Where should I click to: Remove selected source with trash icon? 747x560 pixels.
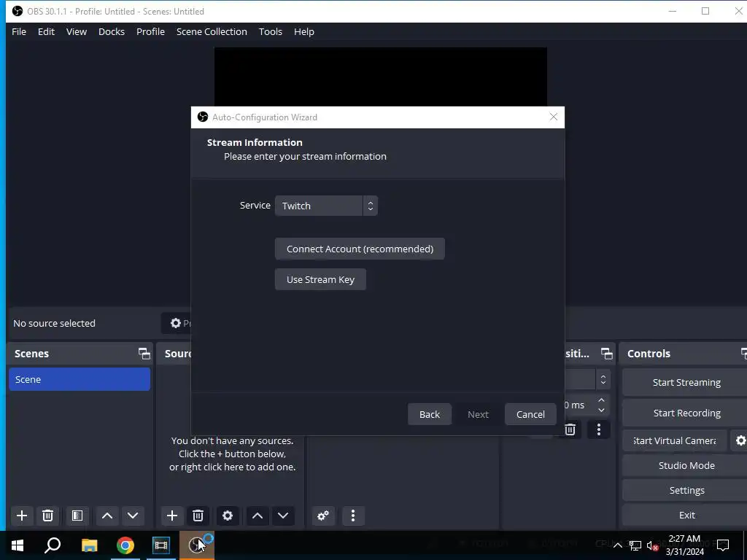point(198,516)
